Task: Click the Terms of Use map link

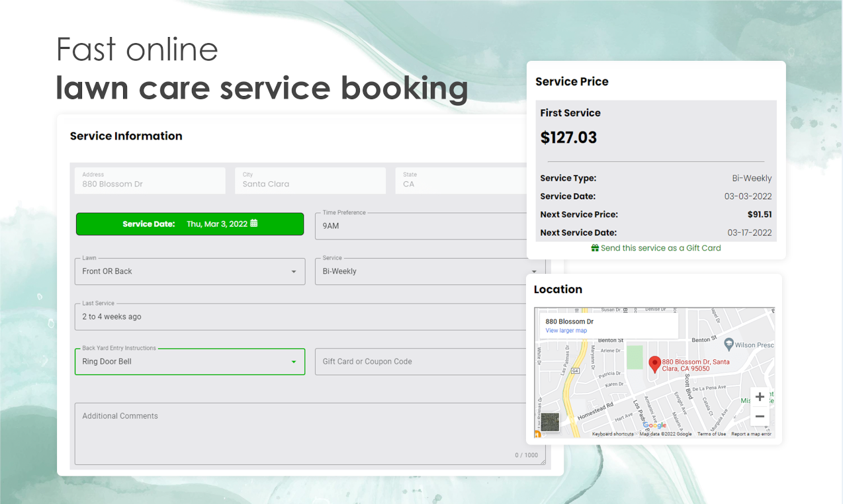Action: tap(712, 434)
